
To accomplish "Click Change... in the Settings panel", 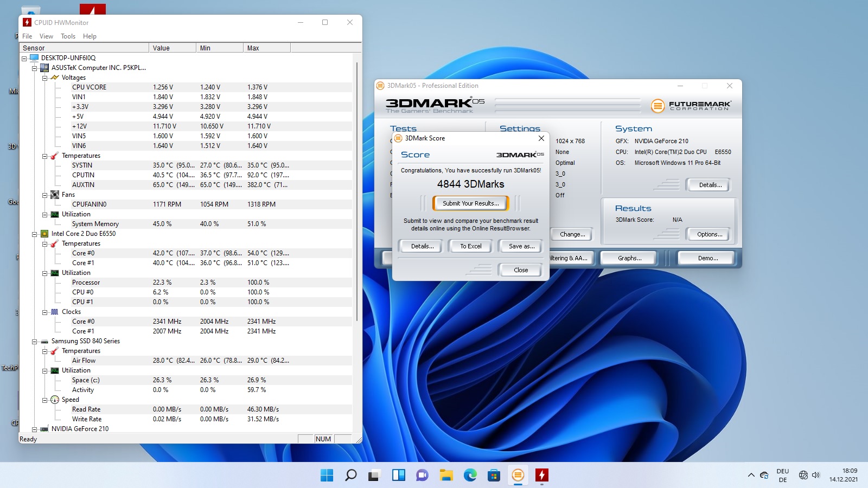I will 572,234.
